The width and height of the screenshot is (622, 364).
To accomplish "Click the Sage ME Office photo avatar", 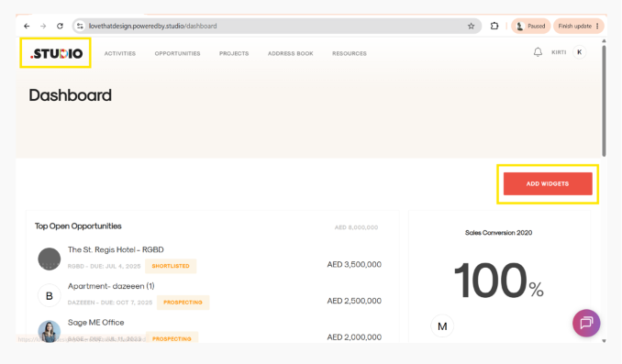I will tap(50, 332).
